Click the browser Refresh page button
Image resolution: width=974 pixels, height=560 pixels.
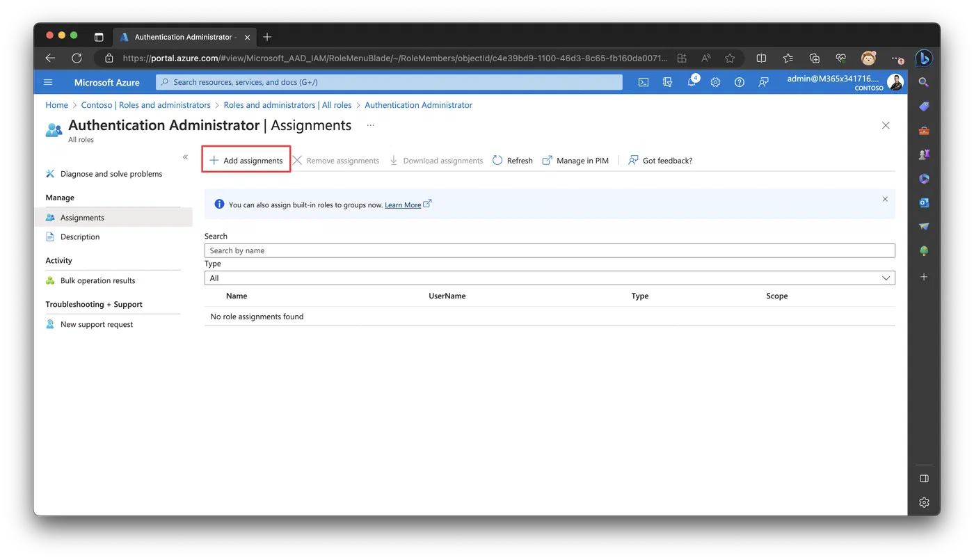click(x=77, y=58)
